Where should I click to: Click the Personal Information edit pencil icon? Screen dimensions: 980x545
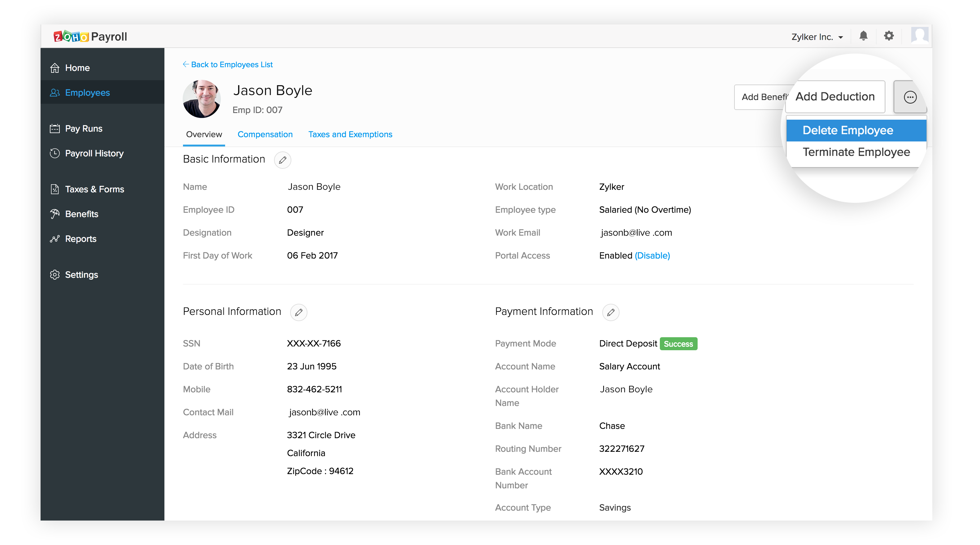point(298,312)
